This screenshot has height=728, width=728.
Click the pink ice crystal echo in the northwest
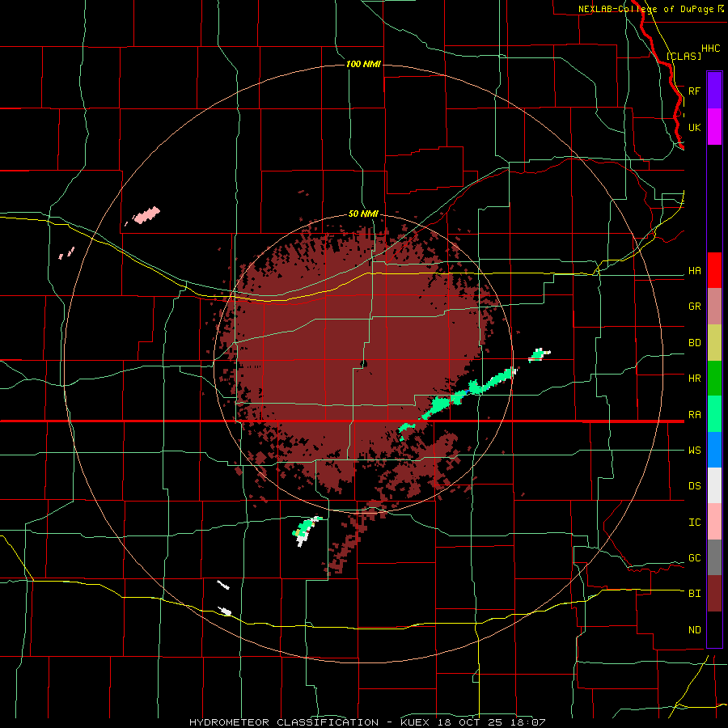146,215
